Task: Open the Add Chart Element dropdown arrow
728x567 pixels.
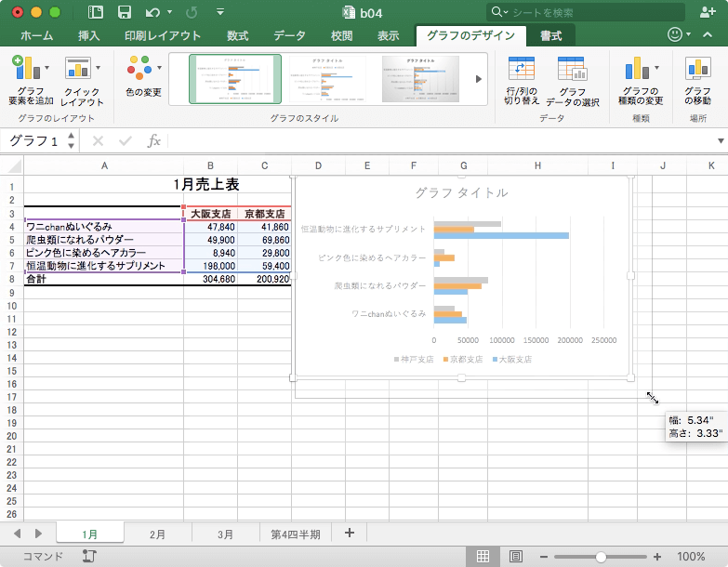Action: [46, 68]
